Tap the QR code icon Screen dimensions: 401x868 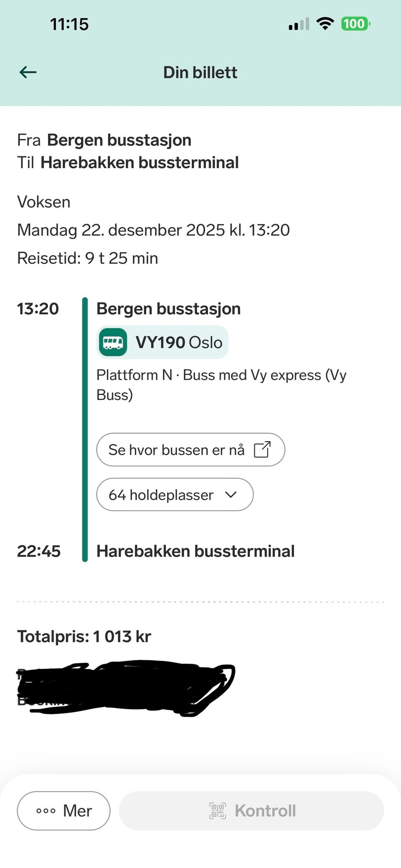click(217, 811)
